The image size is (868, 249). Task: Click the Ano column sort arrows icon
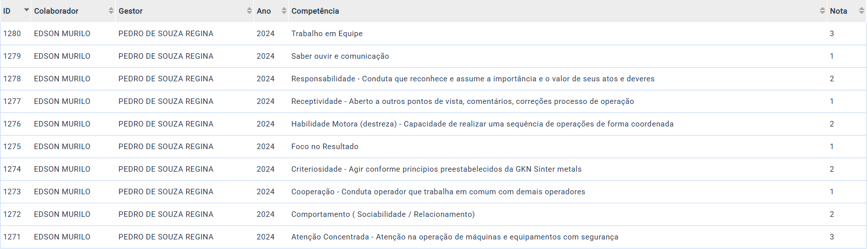click(x=284, y=11)
